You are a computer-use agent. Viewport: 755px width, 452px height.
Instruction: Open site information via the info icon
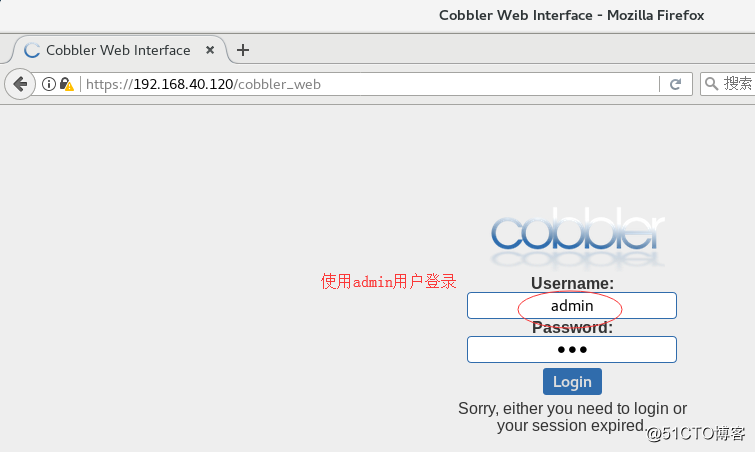[x=49, y=84]
